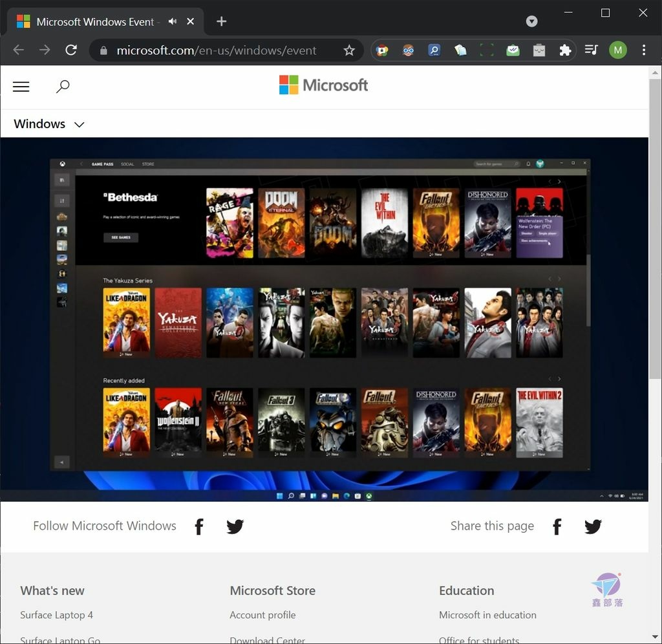
Task: Open the blue magnifier search extension
Action: coord(434,50)
